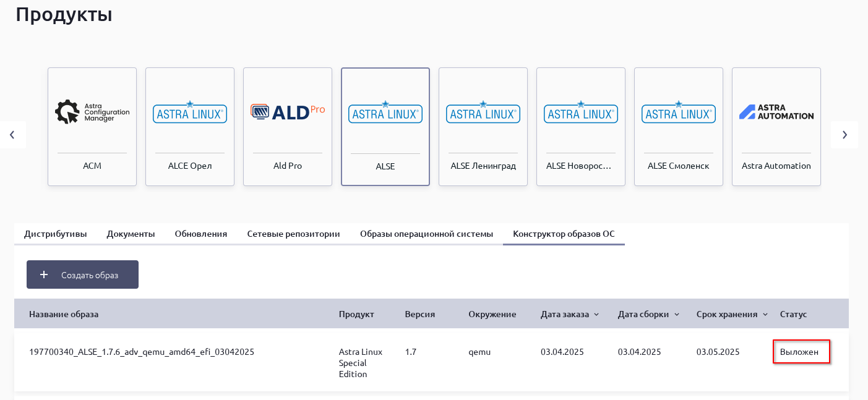
Task: Click the Ald Pro product logo
Action: point(288,112)
